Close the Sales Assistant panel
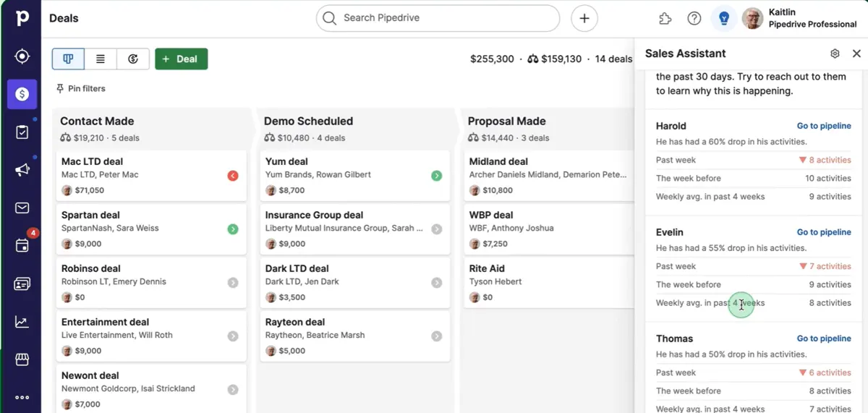The image size is (868, 413). [x=856, y=54]
